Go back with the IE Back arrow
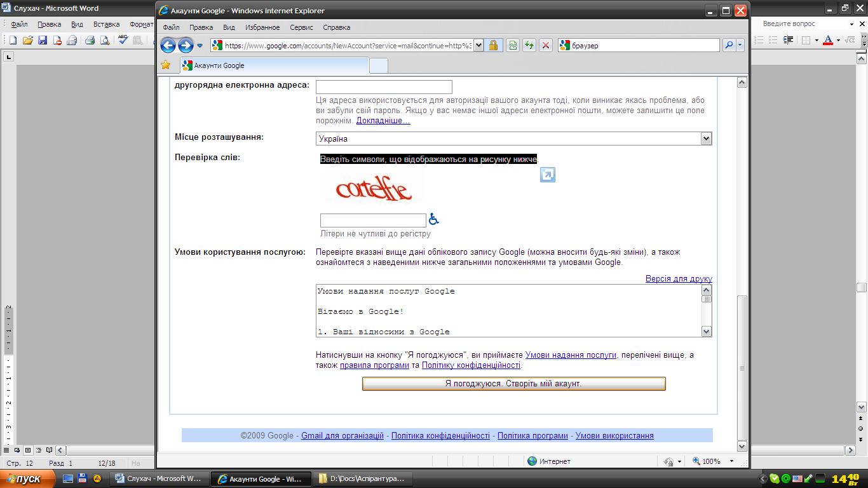Viewport: 868px width, 488px height. (168, 45)
